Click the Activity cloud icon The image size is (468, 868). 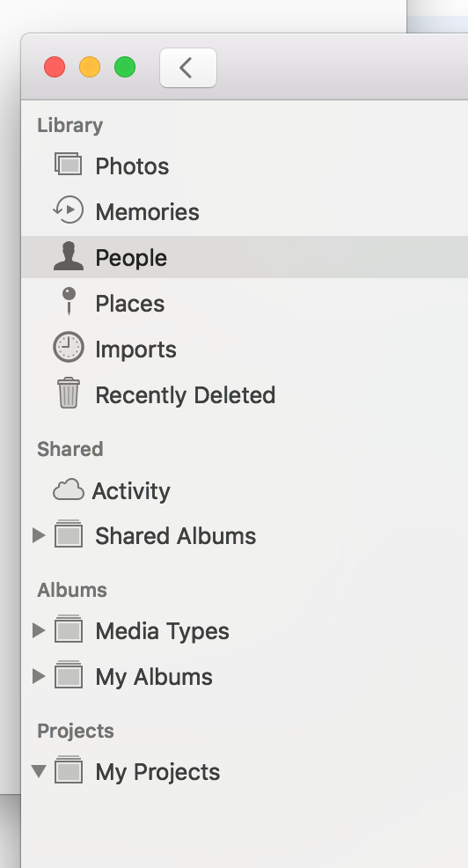tap(68, 490)
